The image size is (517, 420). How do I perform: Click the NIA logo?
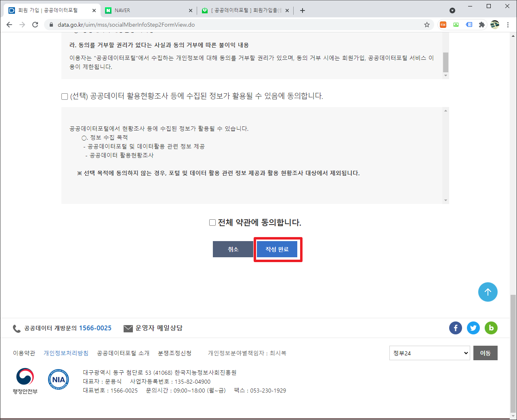click(59, 380)
